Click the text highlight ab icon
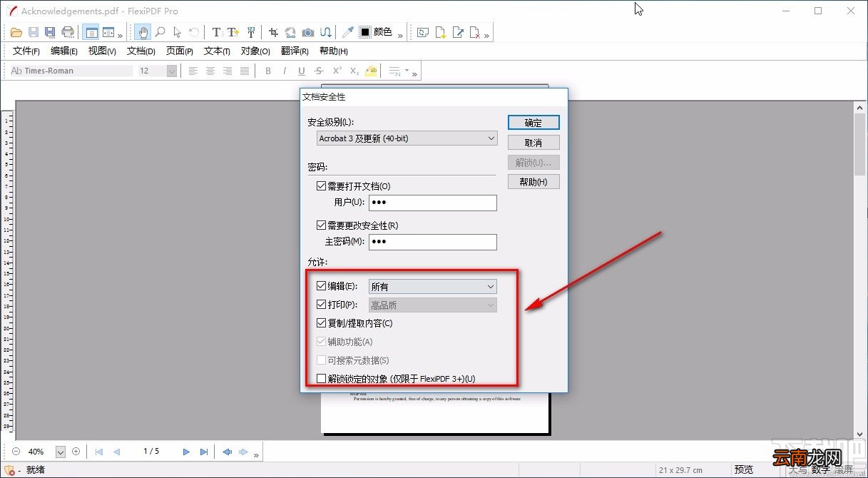 371,71
